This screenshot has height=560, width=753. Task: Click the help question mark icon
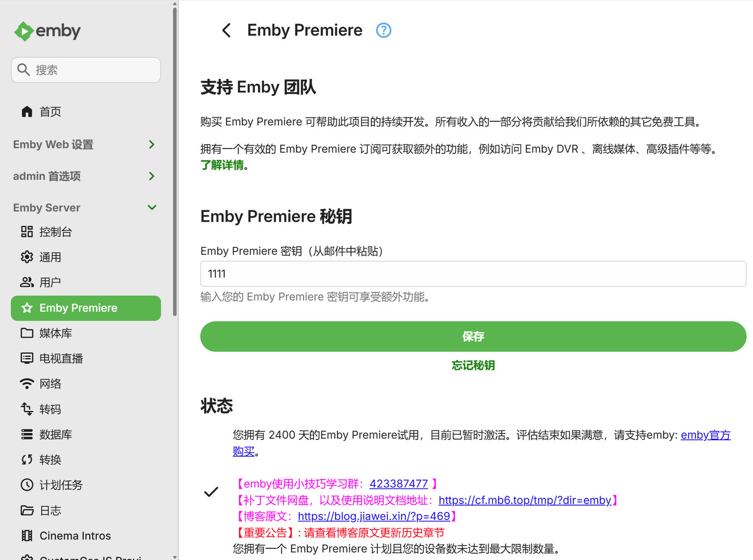(x=383, y=30)
